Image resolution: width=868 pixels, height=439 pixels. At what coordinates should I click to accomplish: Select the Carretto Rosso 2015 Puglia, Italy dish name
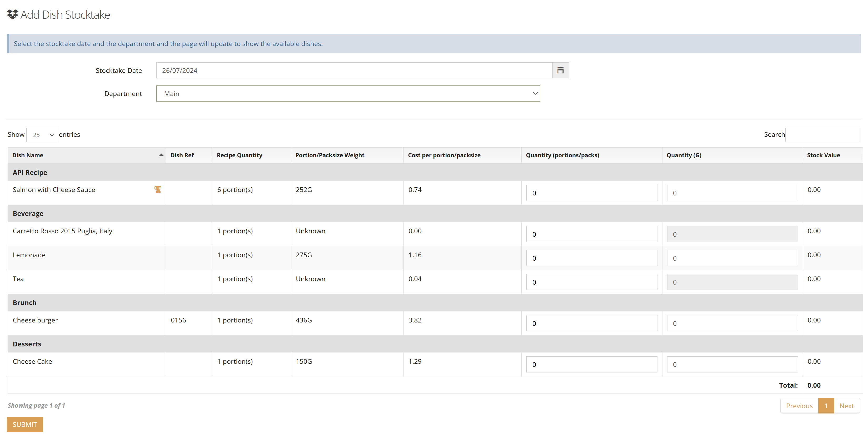(62, 231)
